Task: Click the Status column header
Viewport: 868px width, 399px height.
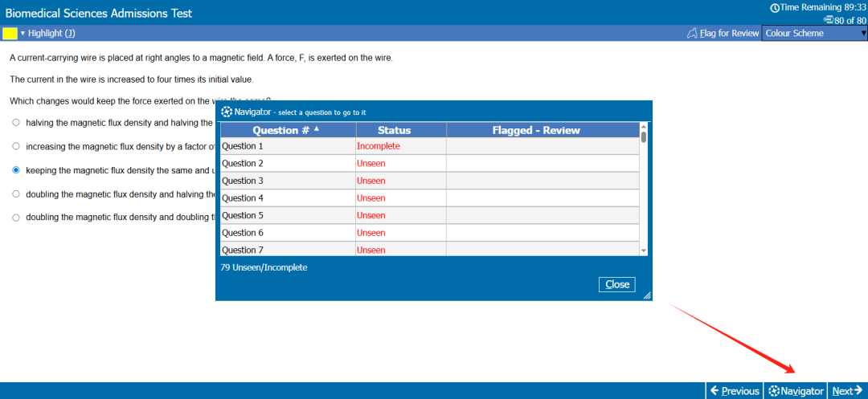Action: [x=394, y=130]
